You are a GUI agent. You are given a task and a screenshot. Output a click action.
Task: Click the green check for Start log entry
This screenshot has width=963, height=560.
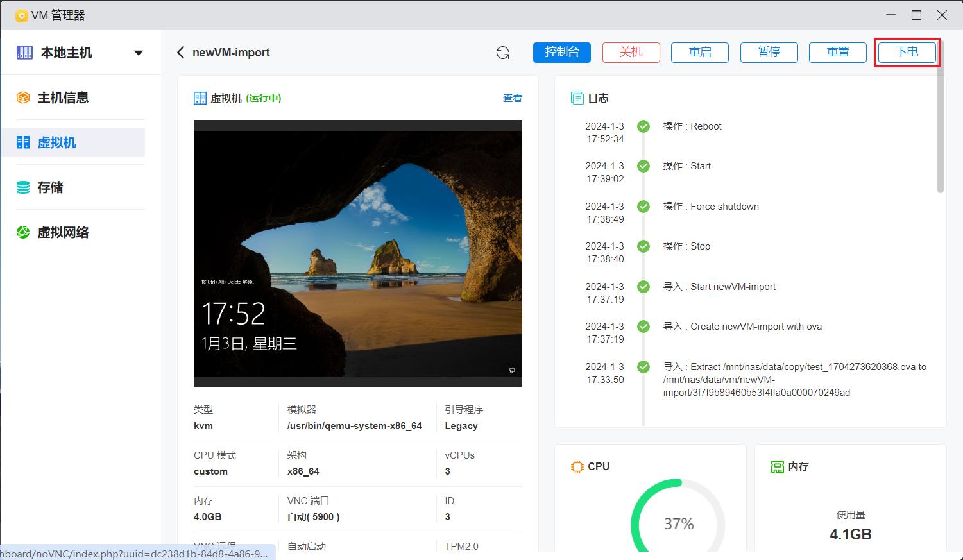[x=643, y=166]
